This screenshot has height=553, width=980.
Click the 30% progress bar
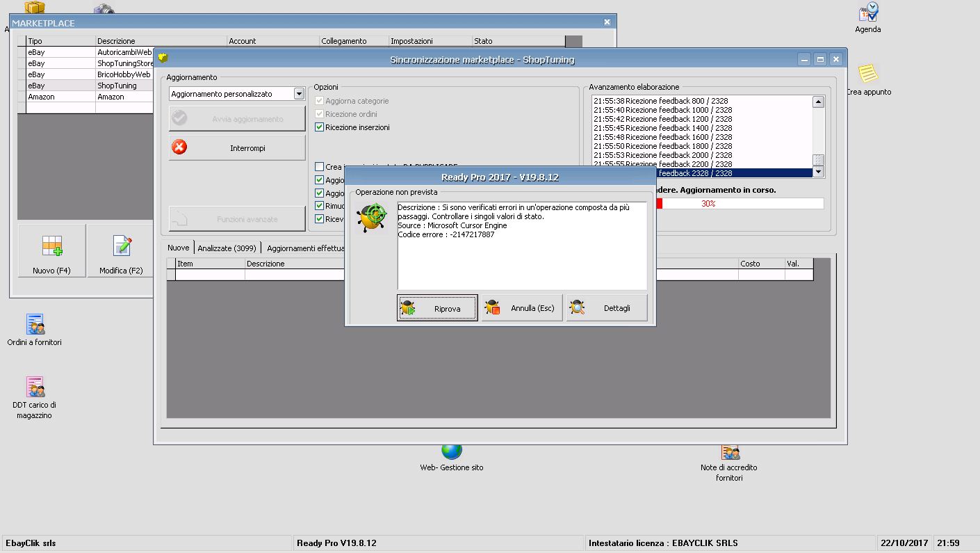point(740,204)
